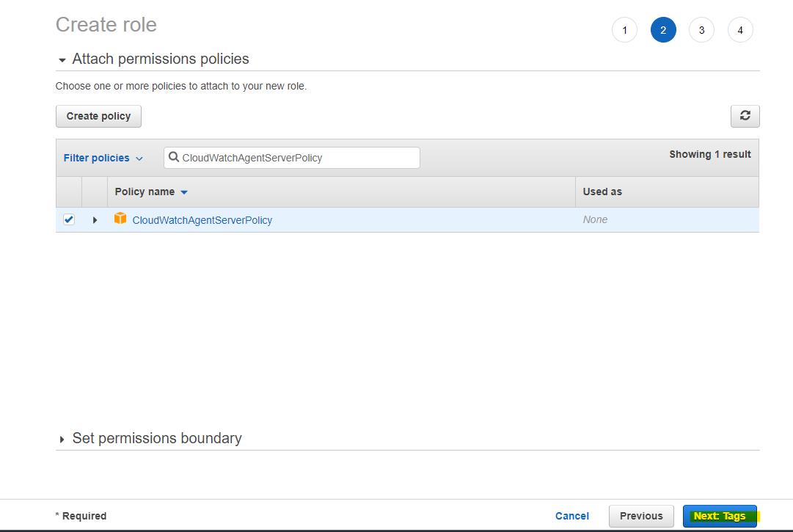793x532 pixels.
Task: Click the Create policy button
Action: click(x=98, y=116)
